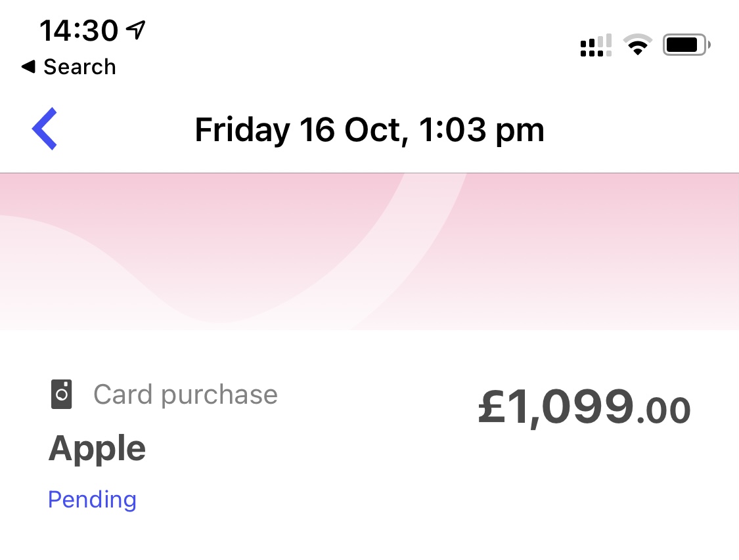739x560 pixels.
Task: Tap the cellular signal bars indicator
Action: click(x=596, y=45)
